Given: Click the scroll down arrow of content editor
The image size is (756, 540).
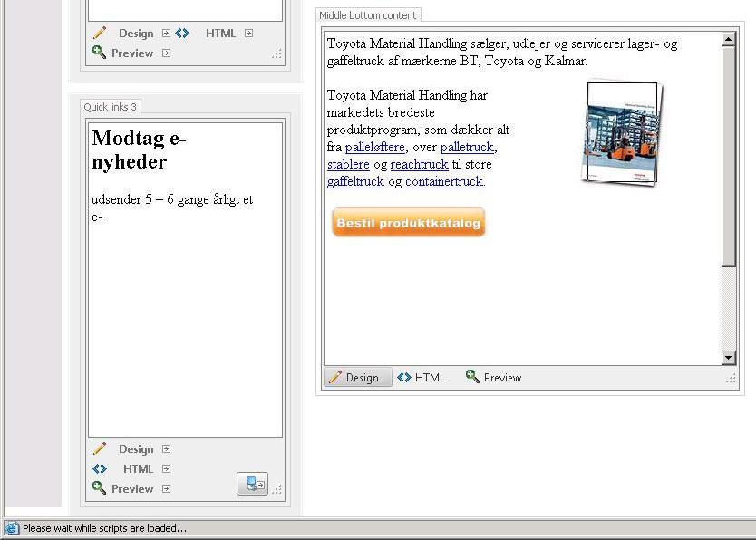Looking at the screenshot, I should (728, 357).
